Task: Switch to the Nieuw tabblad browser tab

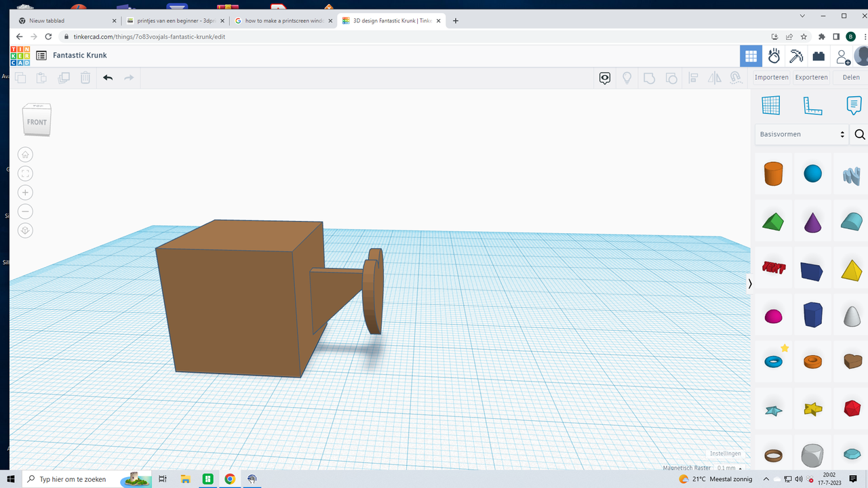Action: (66, 21)
